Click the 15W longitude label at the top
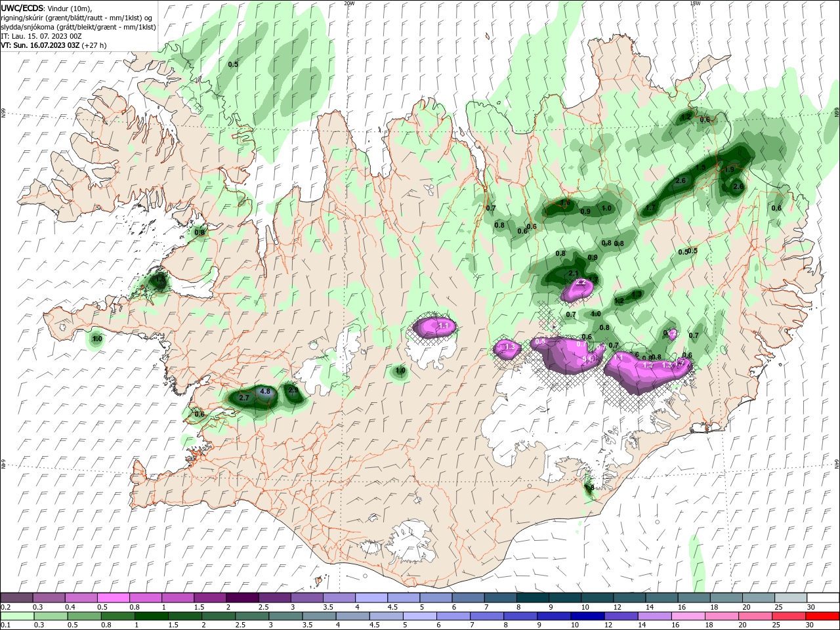 click(695, 3)
